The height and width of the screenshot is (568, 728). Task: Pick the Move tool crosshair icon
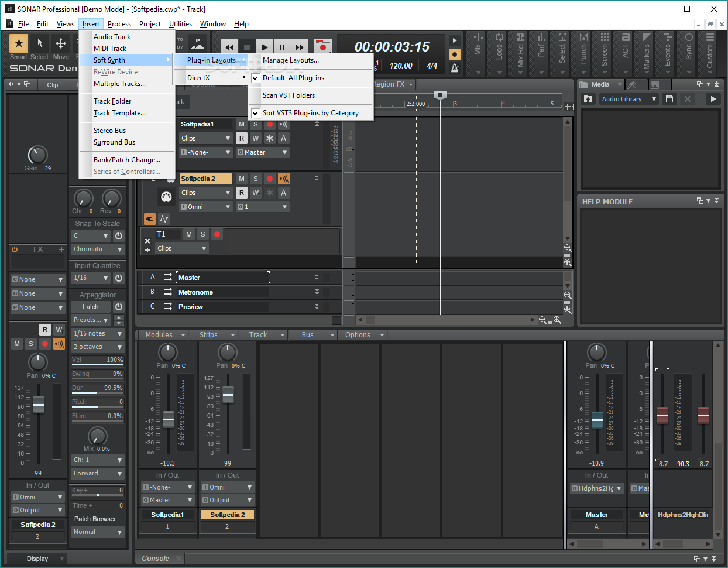coord(60,43)
